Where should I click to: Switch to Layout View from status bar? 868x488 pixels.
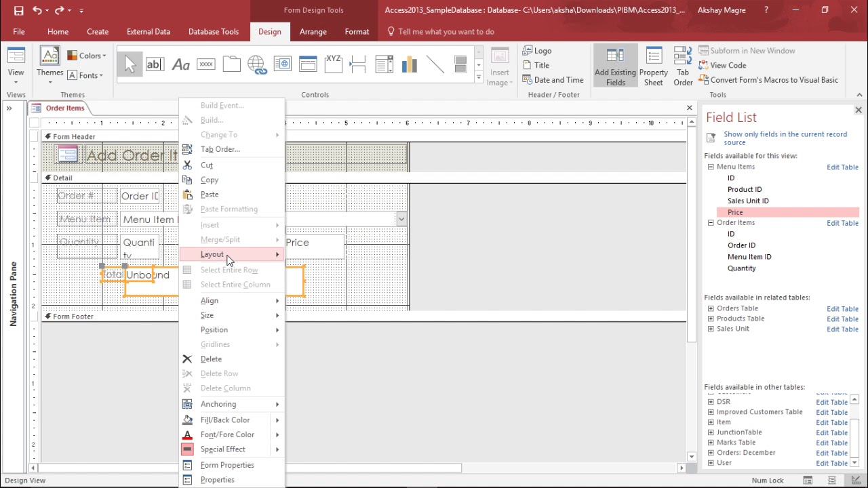832,481
